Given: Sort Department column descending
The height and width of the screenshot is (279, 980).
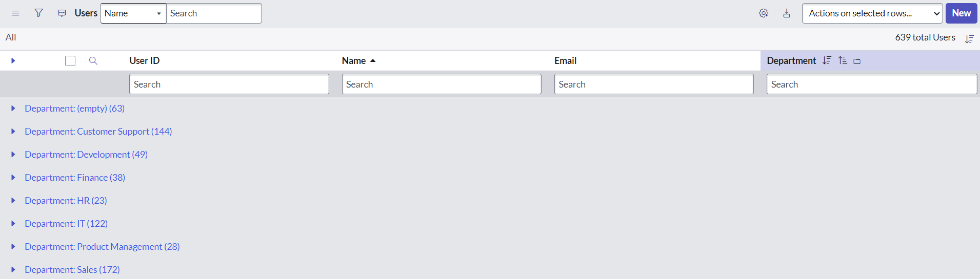Looking at the screenshot, I should (x=827, y=60).
